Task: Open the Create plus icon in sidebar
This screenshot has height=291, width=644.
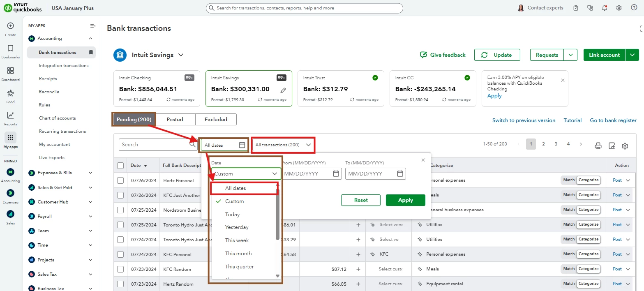Action: tap(11, 26)
